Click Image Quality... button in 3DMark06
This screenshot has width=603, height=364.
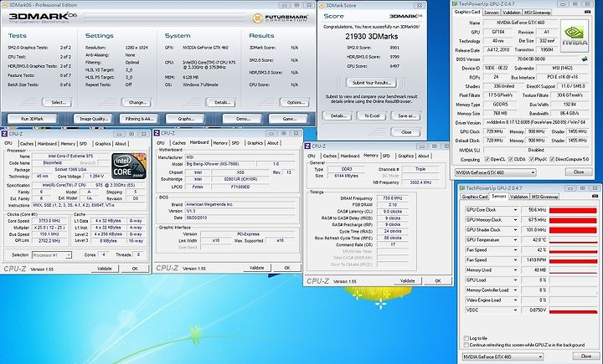93,119
